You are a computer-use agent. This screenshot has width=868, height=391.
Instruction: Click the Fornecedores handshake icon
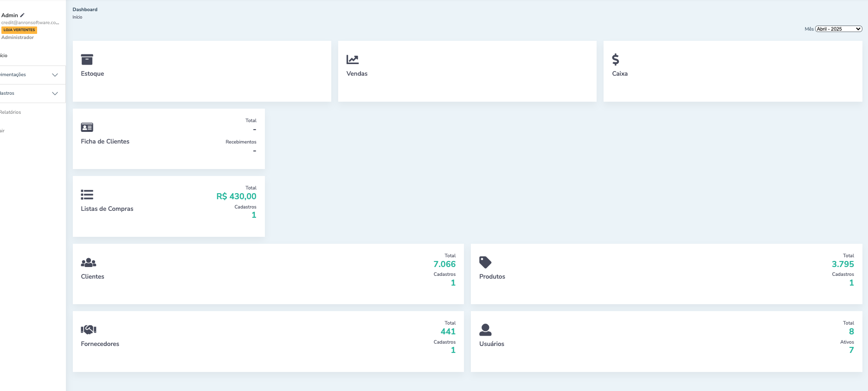[88, 330]
